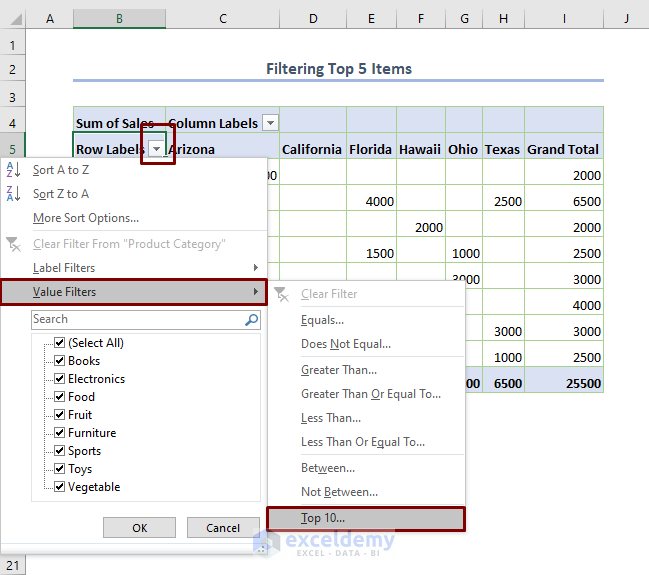Select row 21 header
This screenshot has width=649, height=575.
point(12,565)
